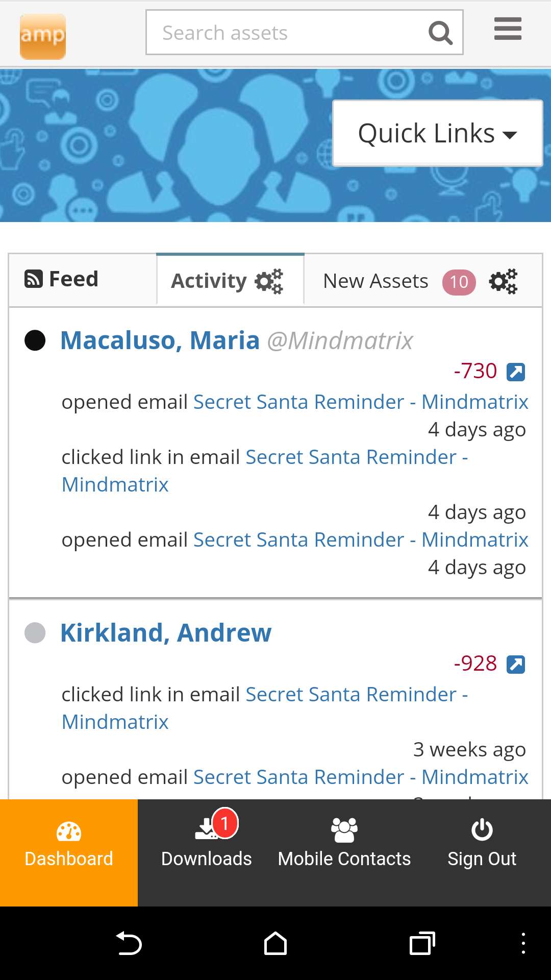Expand the Quick Links dropdown
Screen dimensions: 551x980
click(438, 134)
